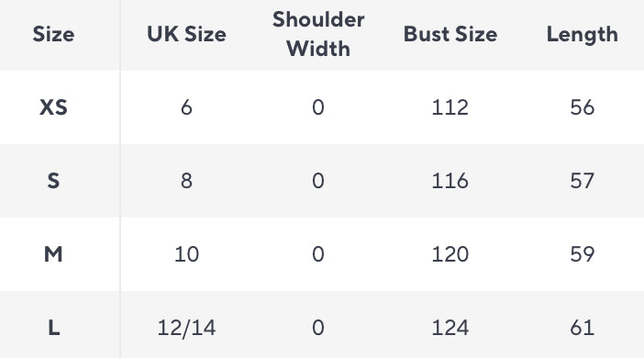644x358 pixels.
Task: Click the Size column header
Action: [x=53, y=34]
